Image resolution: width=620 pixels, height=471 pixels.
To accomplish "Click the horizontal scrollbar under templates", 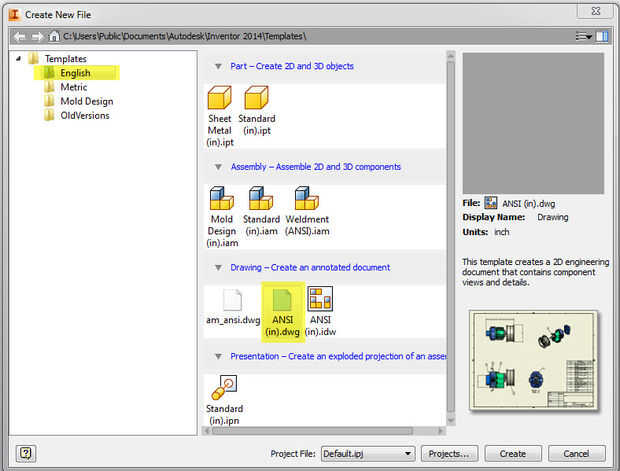I will coord(312,431).
